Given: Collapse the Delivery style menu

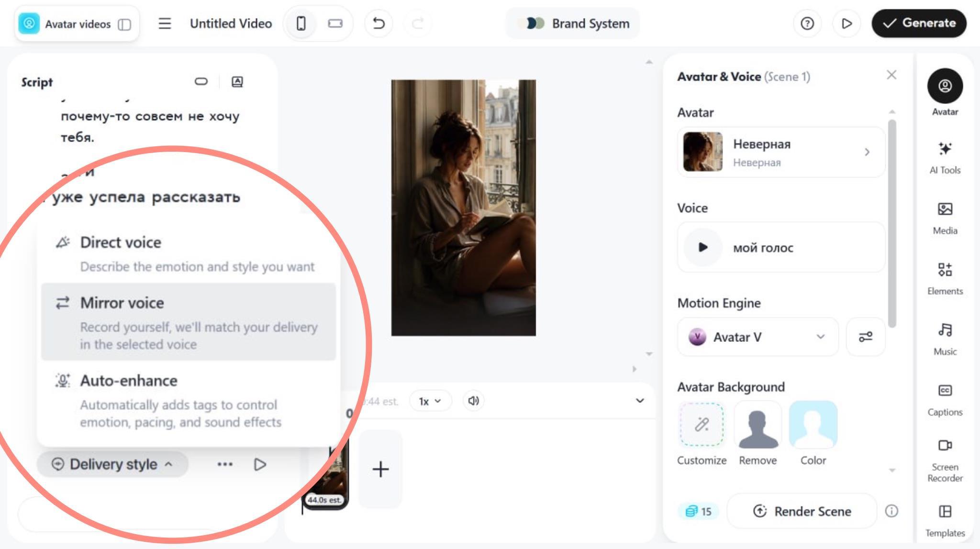Looking at the screenshot, I should click(112, 464).
